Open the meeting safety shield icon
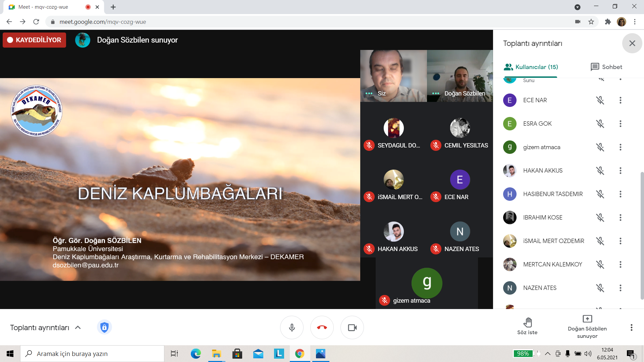644x362 pixels. click(x=104, y=327)
